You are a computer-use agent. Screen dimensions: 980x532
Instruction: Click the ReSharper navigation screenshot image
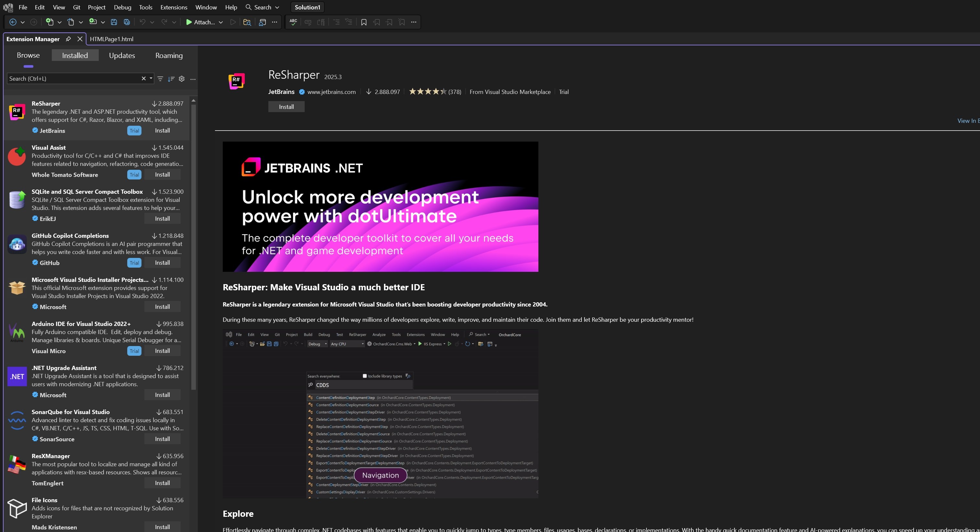[380, 414]
